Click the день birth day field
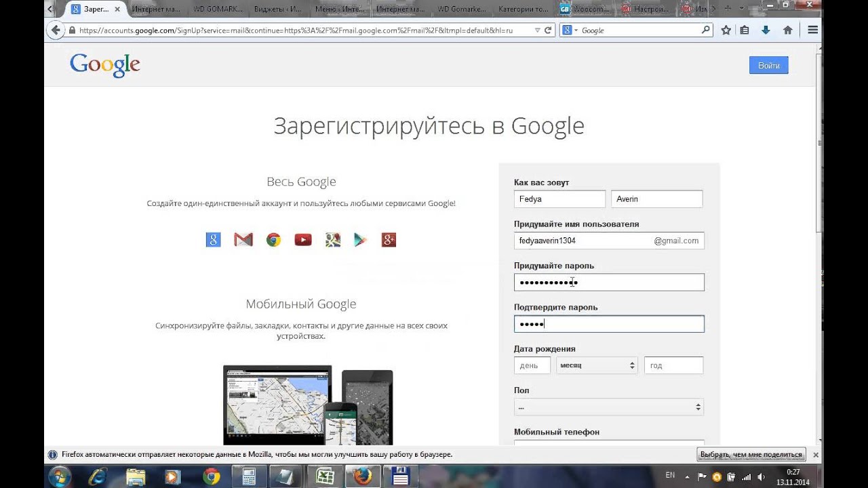Screen dimensions: 868x488 pos(532,365)
